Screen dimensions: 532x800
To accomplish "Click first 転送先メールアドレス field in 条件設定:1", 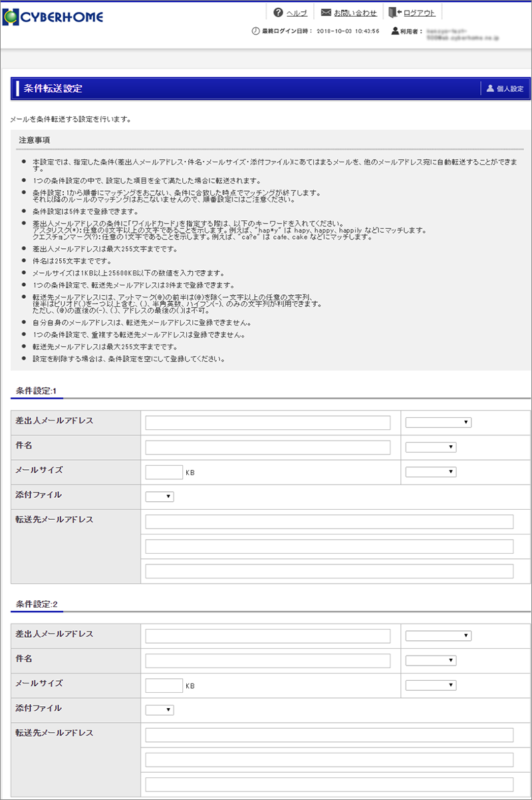I will point(329,521).
